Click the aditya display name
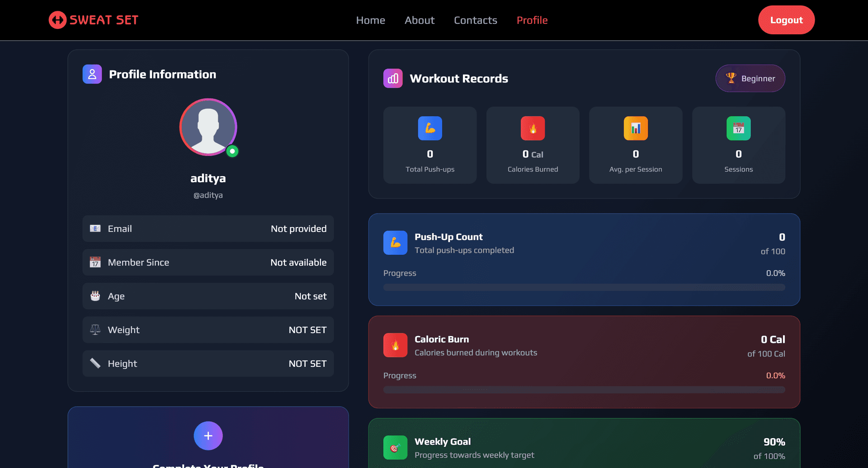The image size is (868, 468). point(208,178)
